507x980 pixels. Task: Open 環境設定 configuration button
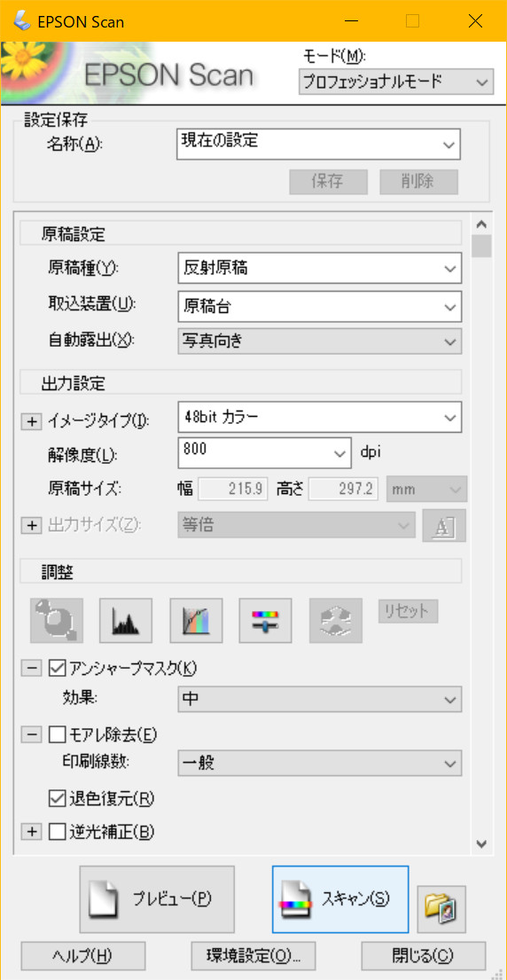pos(253,956)
